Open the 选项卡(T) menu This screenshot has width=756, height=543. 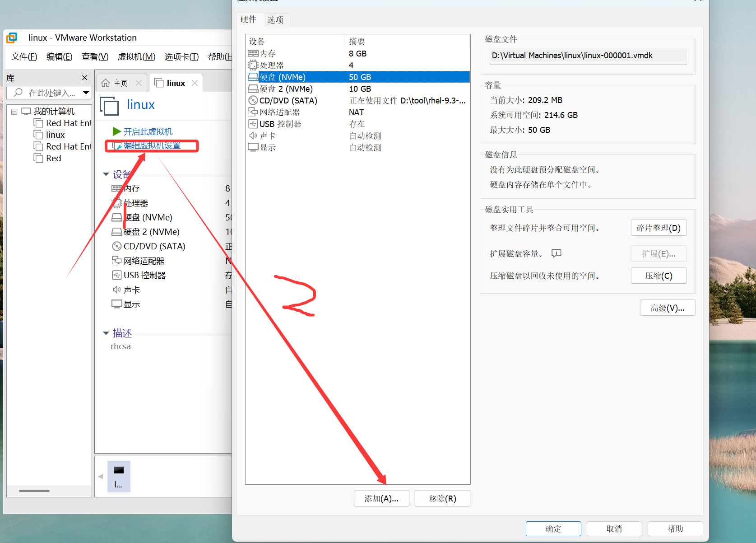pyautogui.click(x=181, y=56)
